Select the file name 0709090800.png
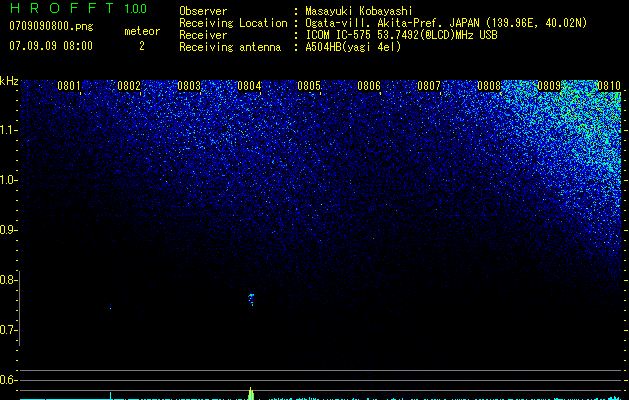 pyautogui.click(x=51, y=27)
